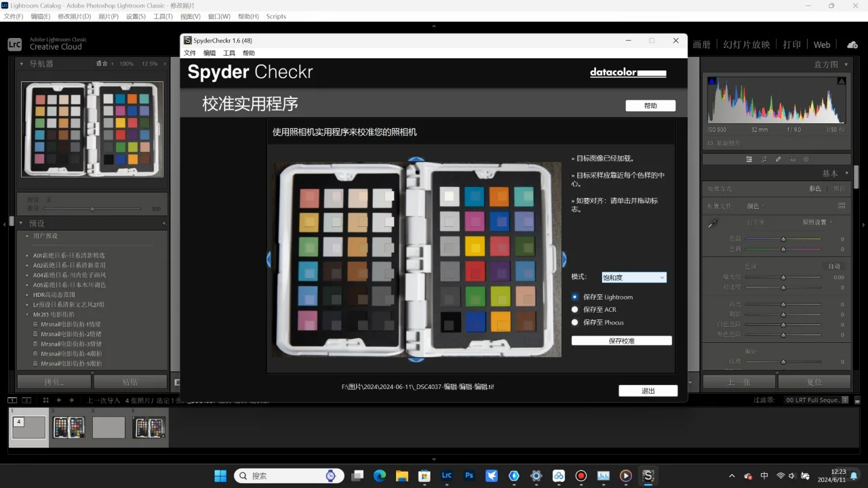
Task: Go forward with the filmstrip right arrow
Action: pyautogui.click(x=71, y=400)
